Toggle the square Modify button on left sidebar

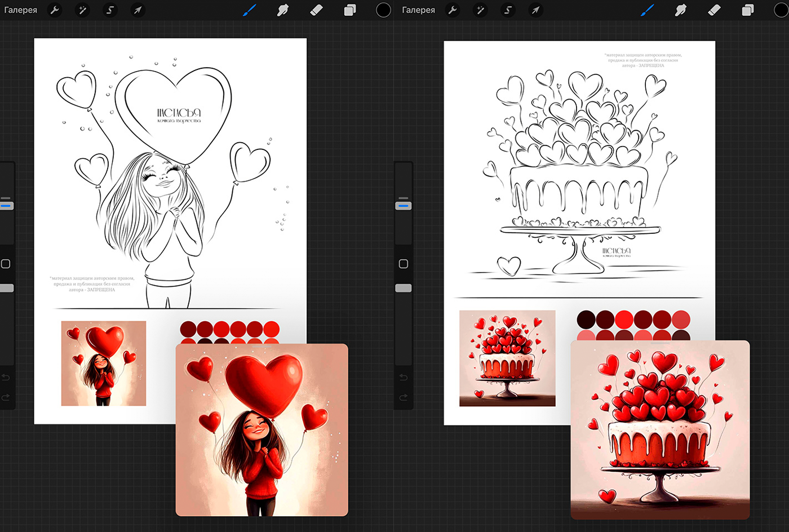click(x=6, y=264)
